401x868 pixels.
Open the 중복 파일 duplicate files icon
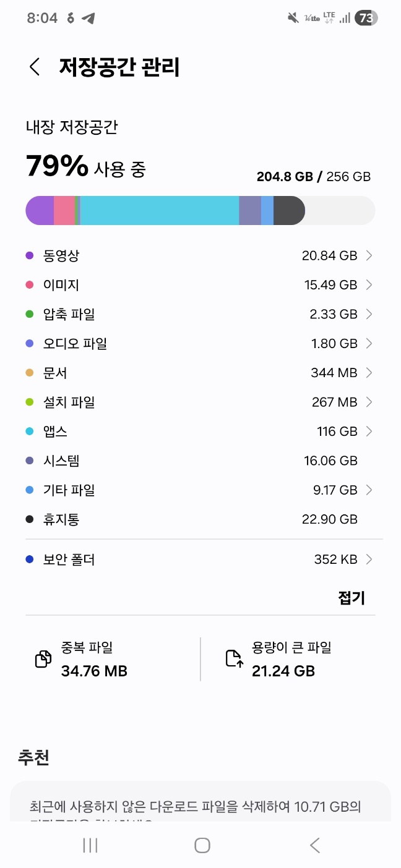43,659
